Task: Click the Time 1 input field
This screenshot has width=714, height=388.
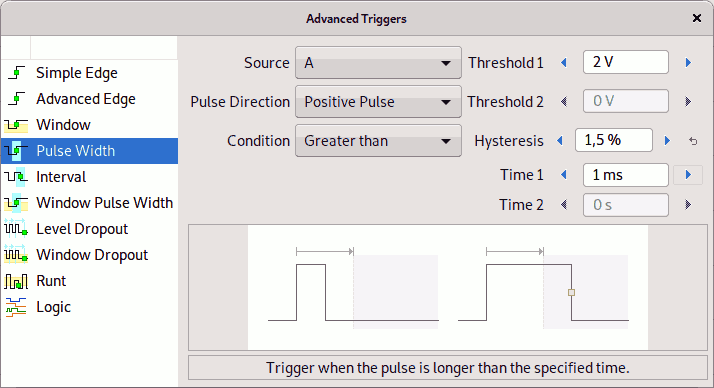Action: [x=626, y=175]
